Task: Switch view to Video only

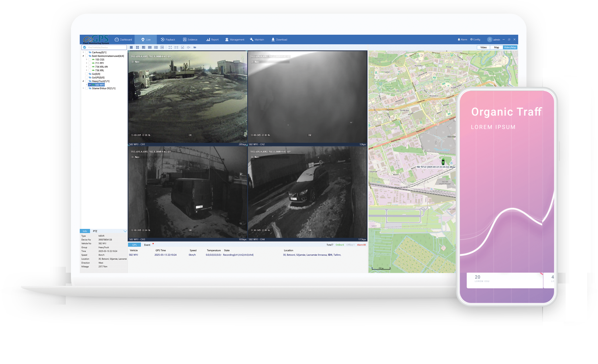Action: pyautogui.click(x=483, y=47)
